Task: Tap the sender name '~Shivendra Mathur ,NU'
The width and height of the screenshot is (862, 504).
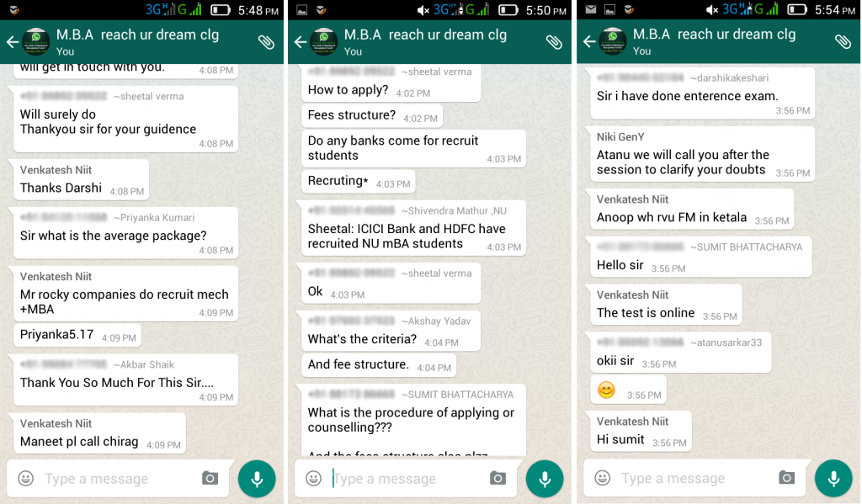Action: [454, 210]
